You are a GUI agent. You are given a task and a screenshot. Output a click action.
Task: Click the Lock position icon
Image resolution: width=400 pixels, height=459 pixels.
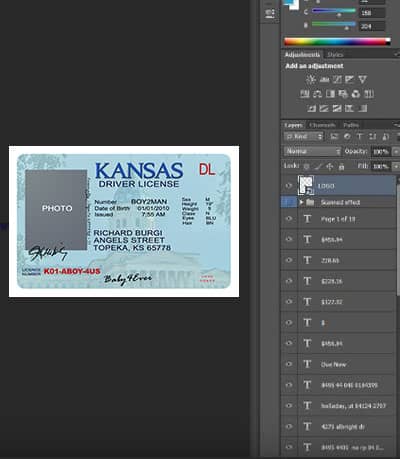click(x=329, y=166)
